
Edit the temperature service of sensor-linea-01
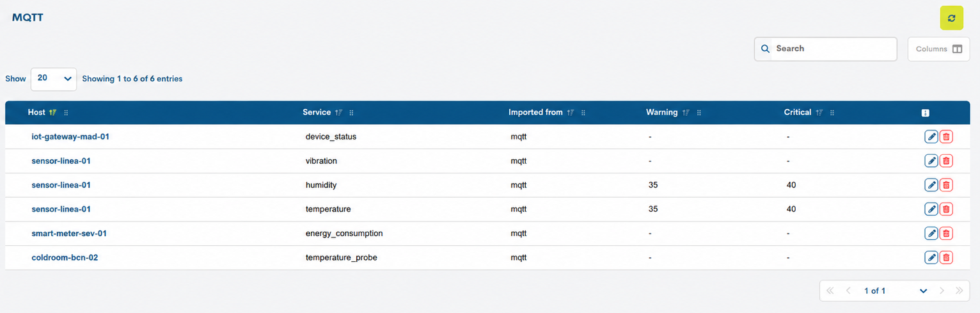(x=931, y=209)
